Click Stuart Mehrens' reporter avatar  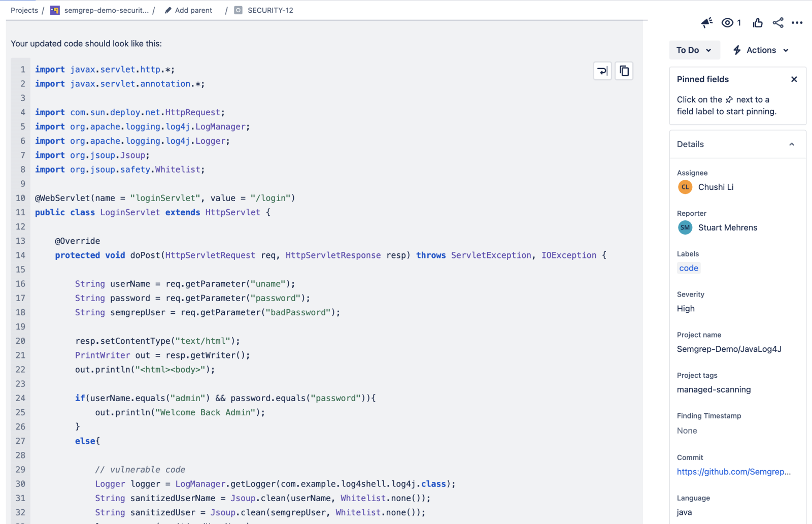(685, 227)
